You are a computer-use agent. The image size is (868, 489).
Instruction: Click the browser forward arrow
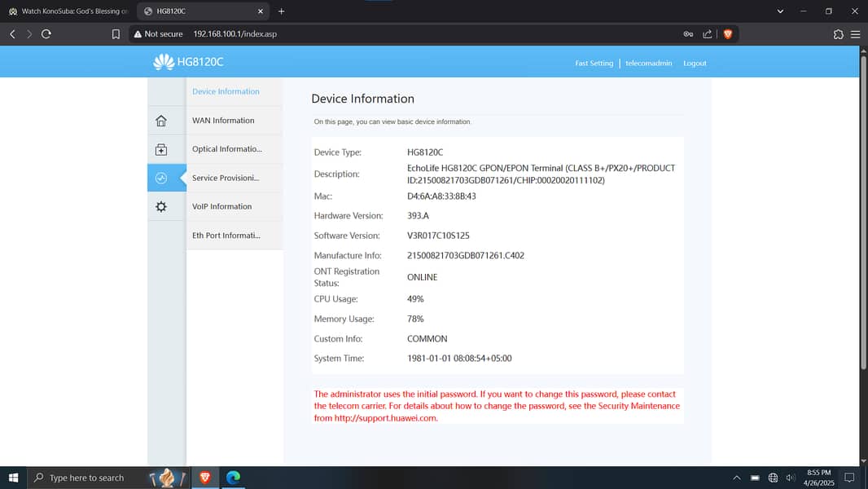click(x=29, y=33)
